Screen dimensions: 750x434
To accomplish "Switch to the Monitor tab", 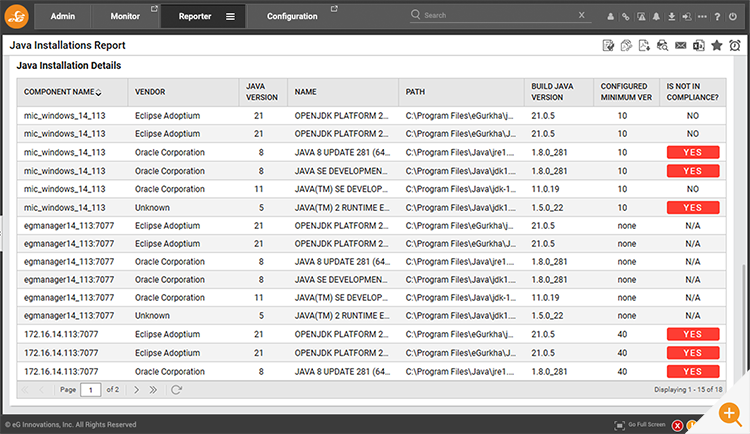I will click(x=125, y=16).
